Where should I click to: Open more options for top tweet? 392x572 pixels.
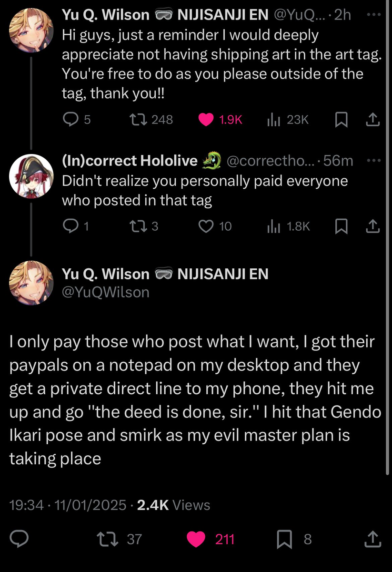pos(374,15)
